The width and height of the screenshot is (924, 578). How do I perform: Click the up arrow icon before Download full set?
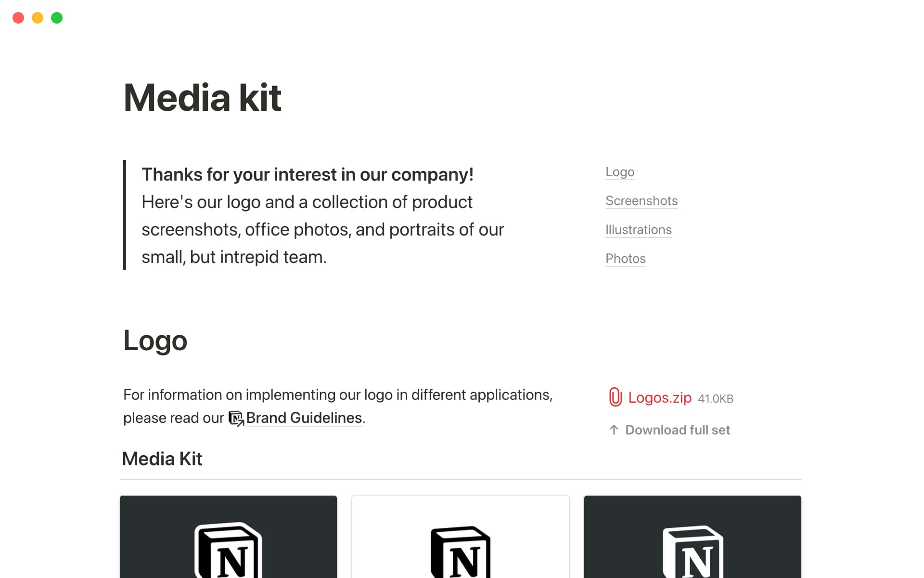[614, 430]
